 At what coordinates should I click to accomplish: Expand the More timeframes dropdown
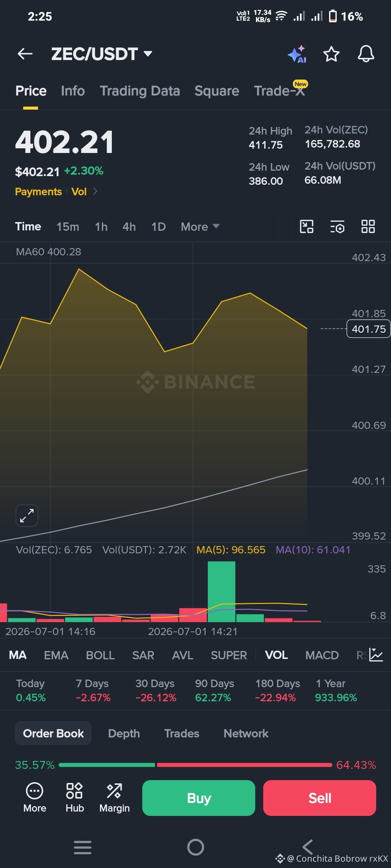pyautogui.click(x=200, y=227)
